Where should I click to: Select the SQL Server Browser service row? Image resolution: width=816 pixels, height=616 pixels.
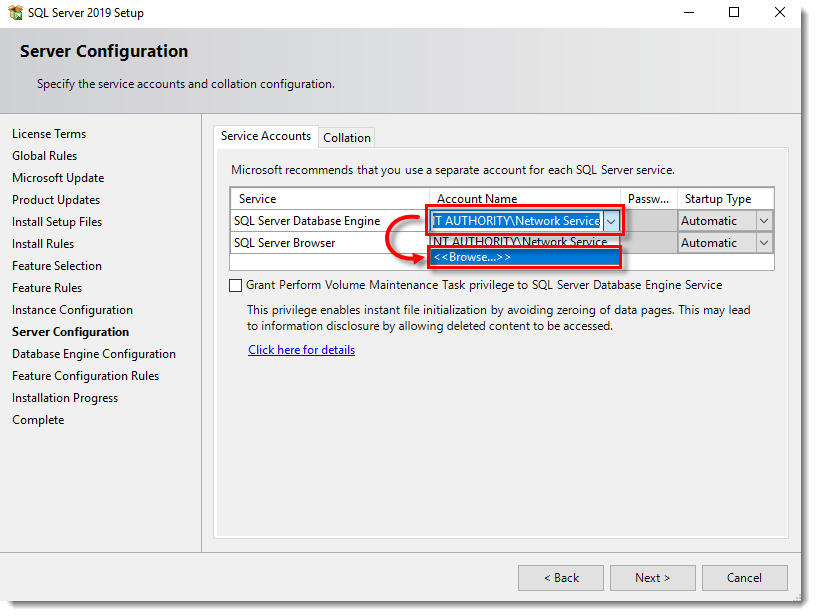tap(329, 243)
